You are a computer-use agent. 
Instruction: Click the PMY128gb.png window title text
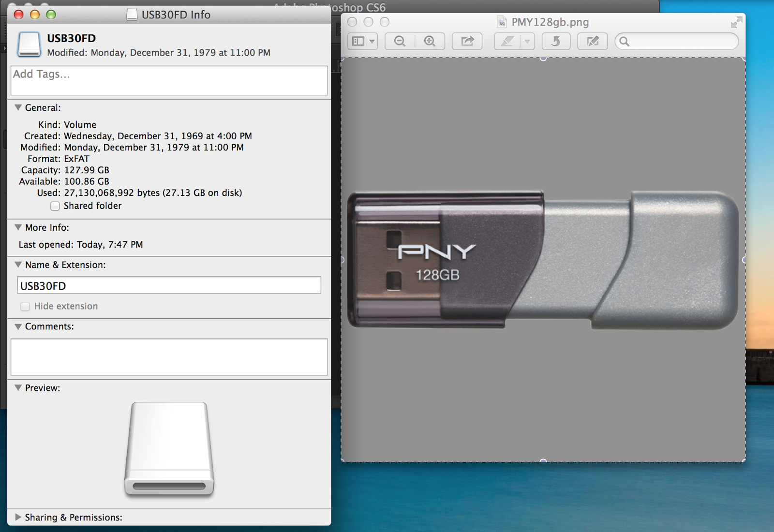(x=550, y=22)
